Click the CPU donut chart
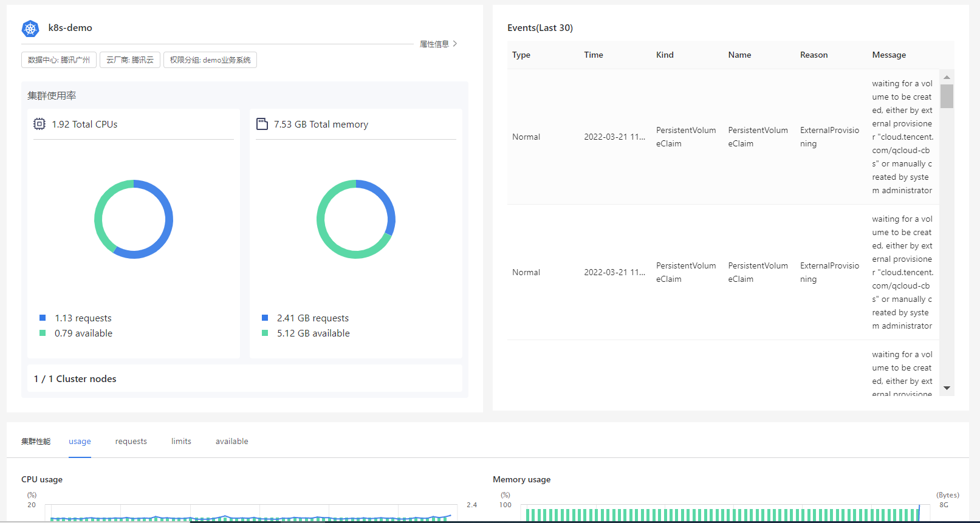This screenshot has height=523, width=980. click(x=134, y=219)
